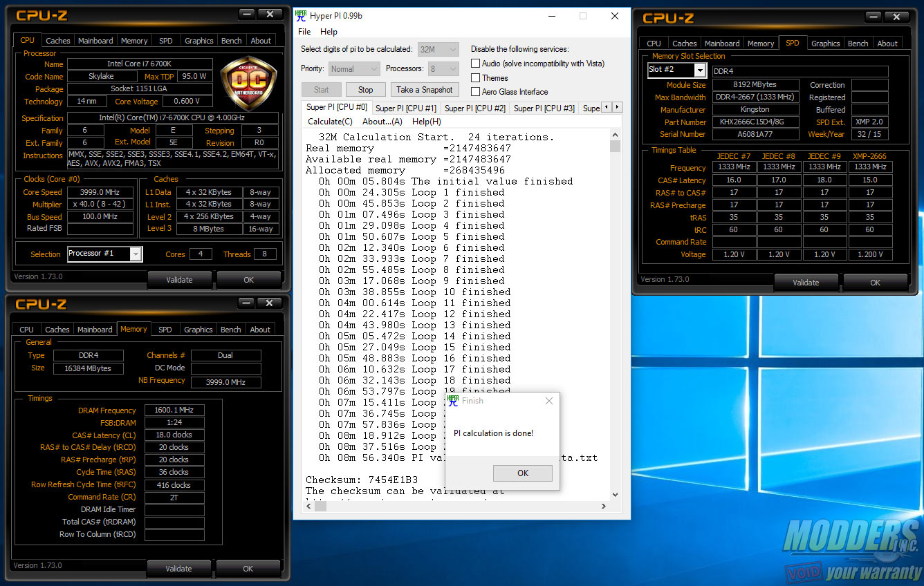The height and width of the screenshot is (586, 924).
Task: Close the CPU-Z Memory window
Action: tap(270, 303)
